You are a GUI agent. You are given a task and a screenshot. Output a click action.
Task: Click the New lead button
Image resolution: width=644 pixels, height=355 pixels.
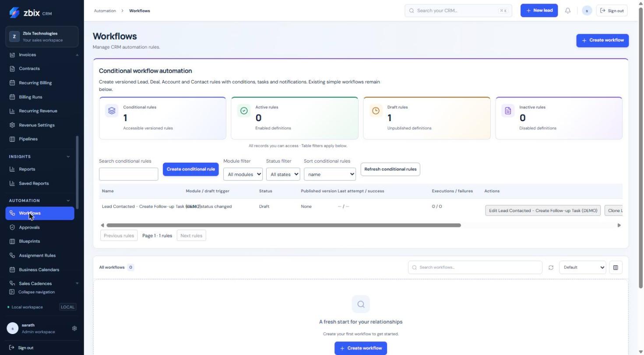(x=539, y=10)
